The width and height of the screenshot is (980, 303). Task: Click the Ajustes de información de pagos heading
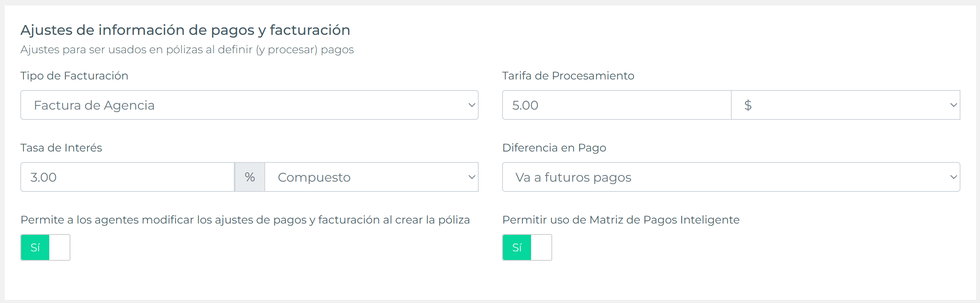coord(185,30)
